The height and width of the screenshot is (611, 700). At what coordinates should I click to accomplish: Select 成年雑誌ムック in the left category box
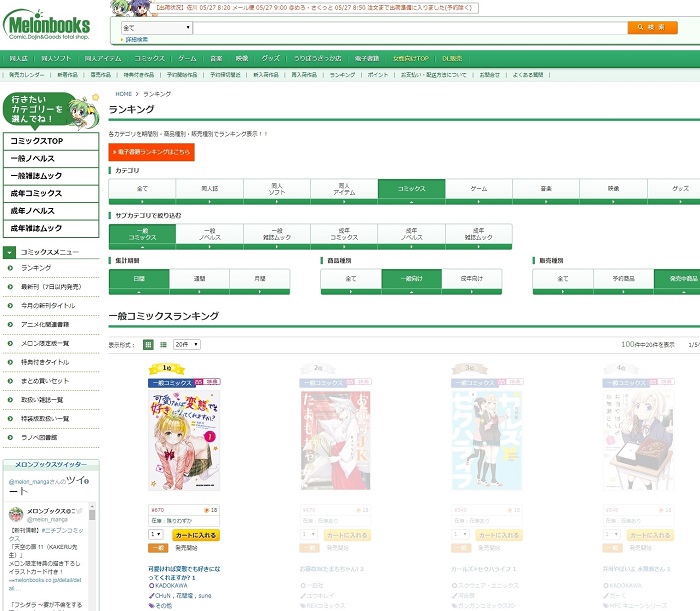(x=51, y=228)
